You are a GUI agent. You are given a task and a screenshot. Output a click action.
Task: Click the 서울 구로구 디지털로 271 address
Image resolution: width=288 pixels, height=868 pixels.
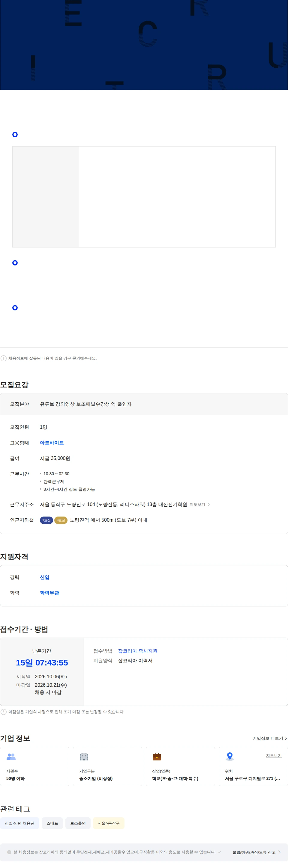252,778
